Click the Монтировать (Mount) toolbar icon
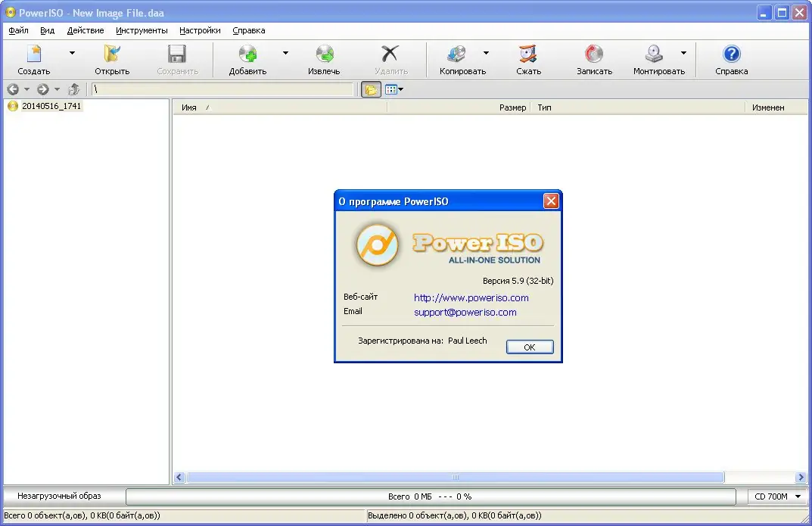Image resolution: width=812 pixels, height=526 pixels. tap(654, 54)
